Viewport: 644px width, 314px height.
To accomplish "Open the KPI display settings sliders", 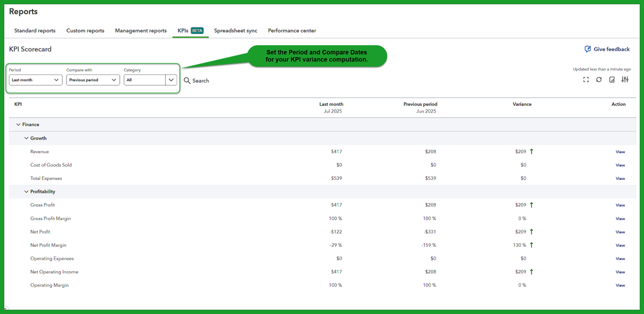I will (625, 80).
